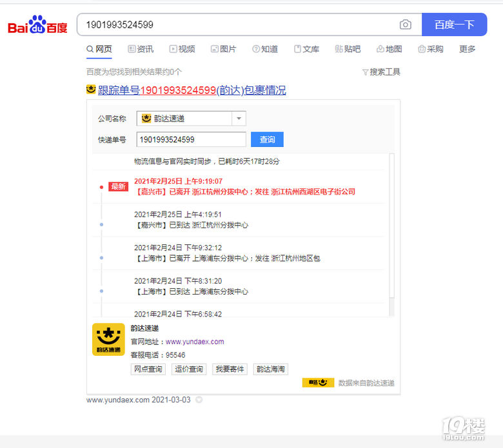Switch to the 资讯 tab

(x=141, y=49)
